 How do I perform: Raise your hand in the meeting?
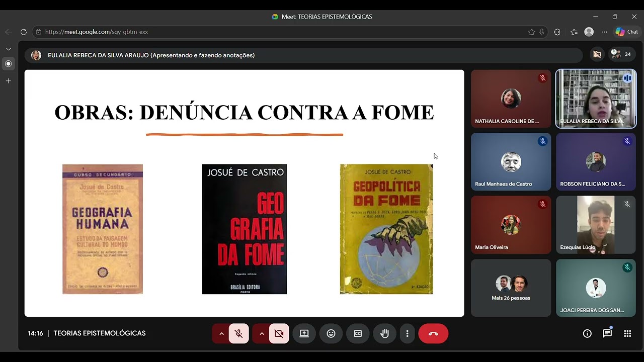385,333
